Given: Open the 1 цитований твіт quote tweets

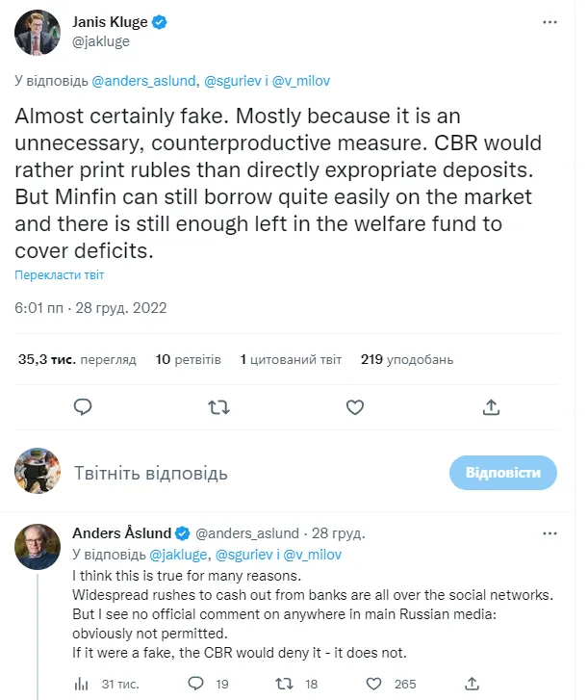Looking at the screenshot, I should point(291,359).
